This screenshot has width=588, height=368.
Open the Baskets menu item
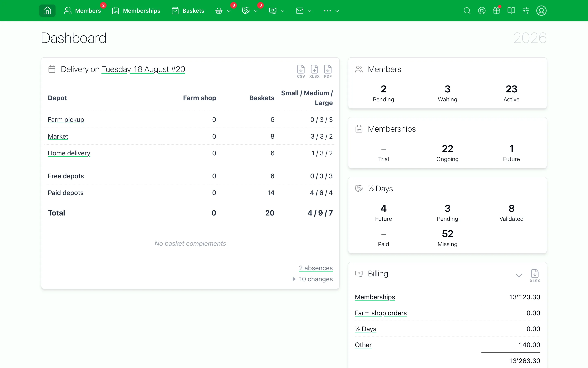click(188, 10)
